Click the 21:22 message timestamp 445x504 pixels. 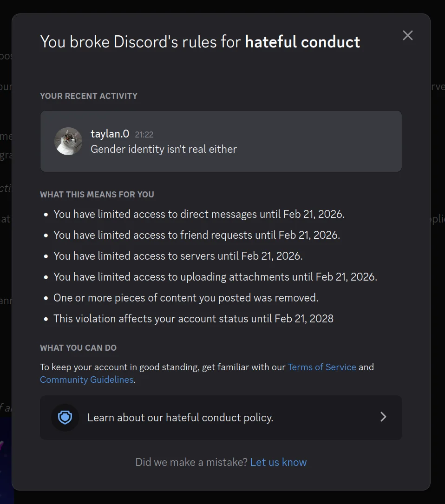(x=144, y=135)
